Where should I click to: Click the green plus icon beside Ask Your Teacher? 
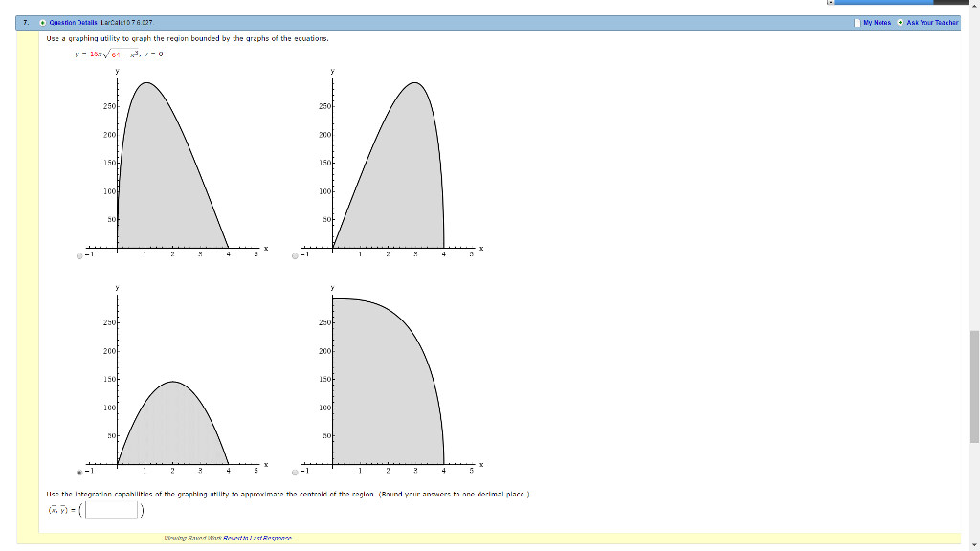[x=900, y=22]
